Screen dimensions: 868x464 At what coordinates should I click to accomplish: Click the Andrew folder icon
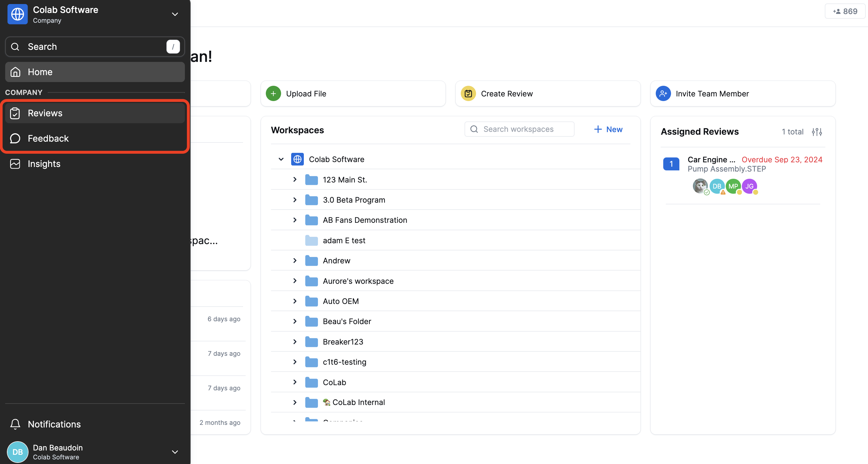click(x=311, y=260)
